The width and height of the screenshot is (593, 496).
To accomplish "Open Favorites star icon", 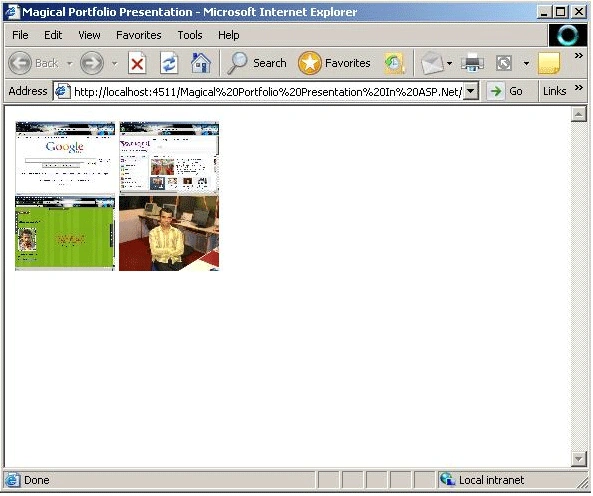I will (309, 63).
